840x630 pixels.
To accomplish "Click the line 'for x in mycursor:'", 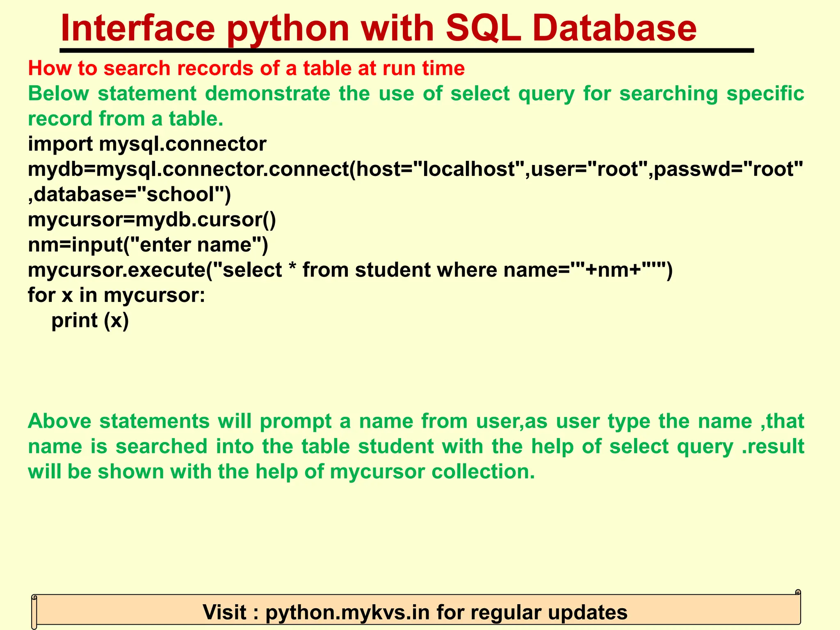I will (x=116, y=296).
